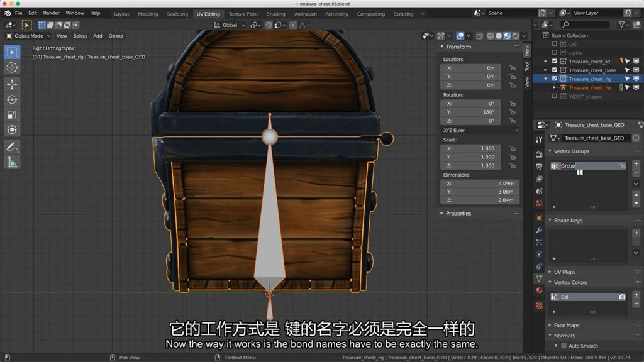
Task: Open the Texture properties tab
Action: click(x=539, y=306)
